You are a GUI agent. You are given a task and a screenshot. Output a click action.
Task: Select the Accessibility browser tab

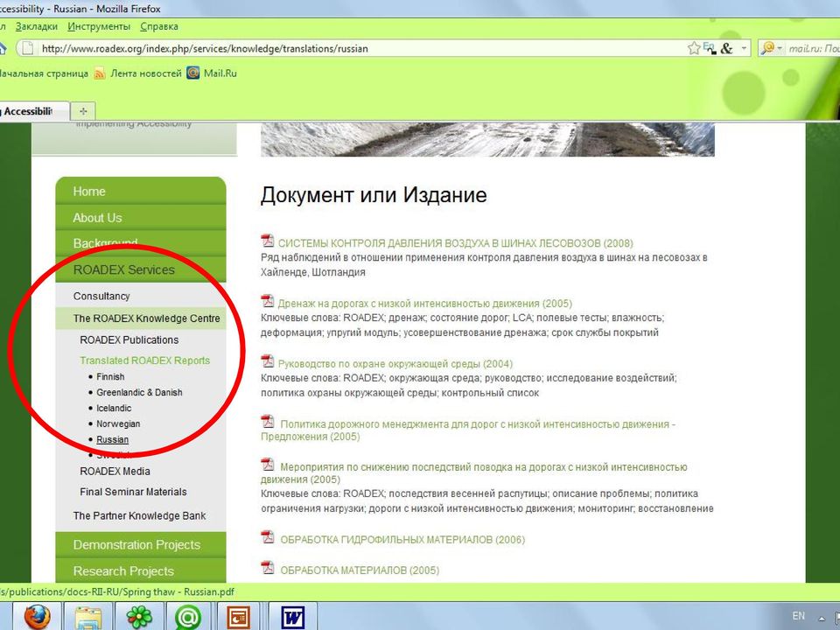coord(34,111)
